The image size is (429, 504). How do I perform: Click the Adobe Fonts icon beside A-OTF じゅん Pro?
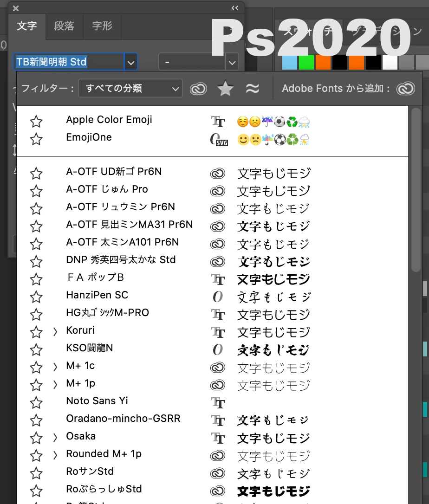218,191
